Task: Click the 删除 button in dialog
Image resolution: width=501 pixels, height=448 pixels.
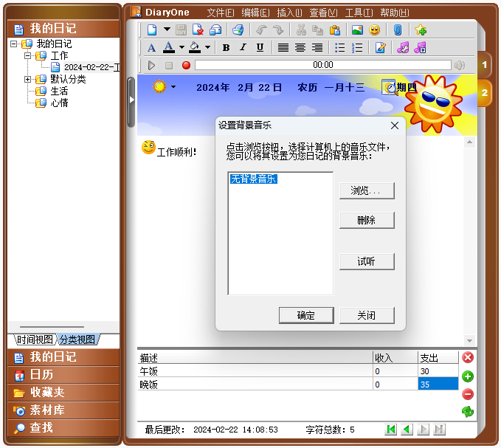Action: (367, 220)
